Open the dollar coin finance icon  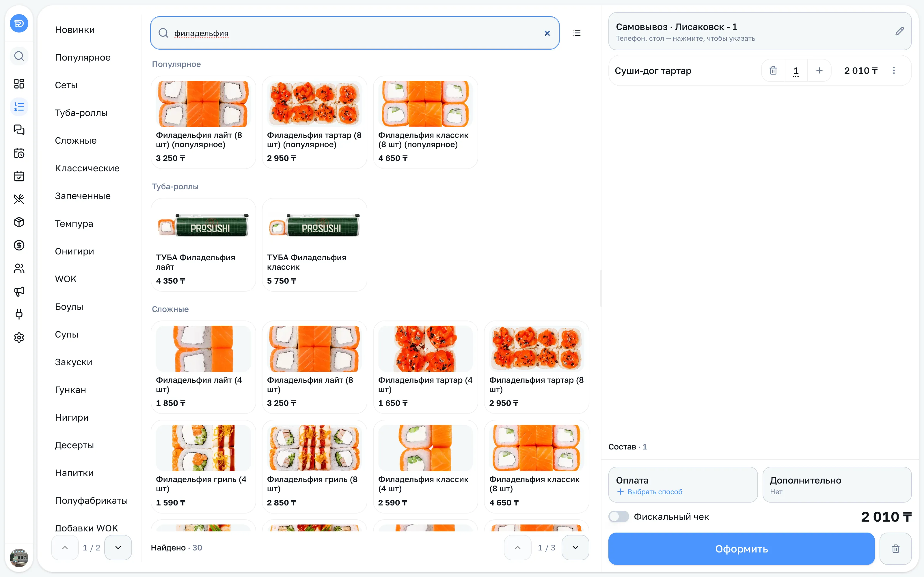click(x=19, y=245)
